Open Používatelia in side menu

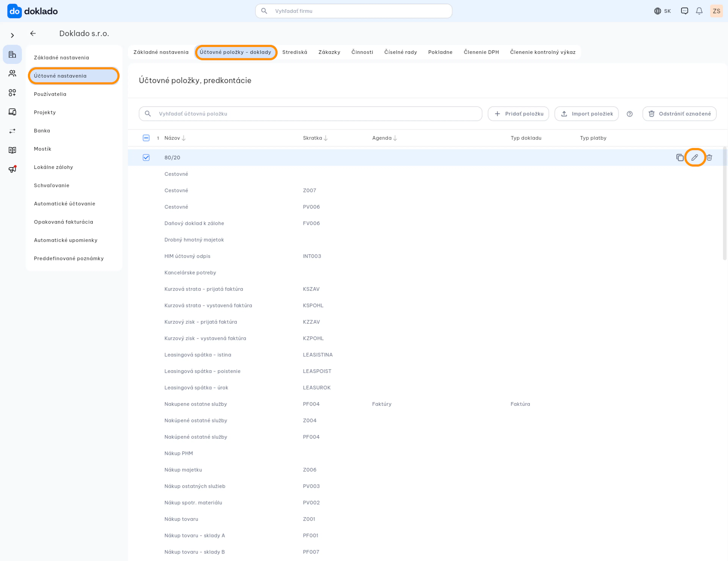[x=74, y=94]
